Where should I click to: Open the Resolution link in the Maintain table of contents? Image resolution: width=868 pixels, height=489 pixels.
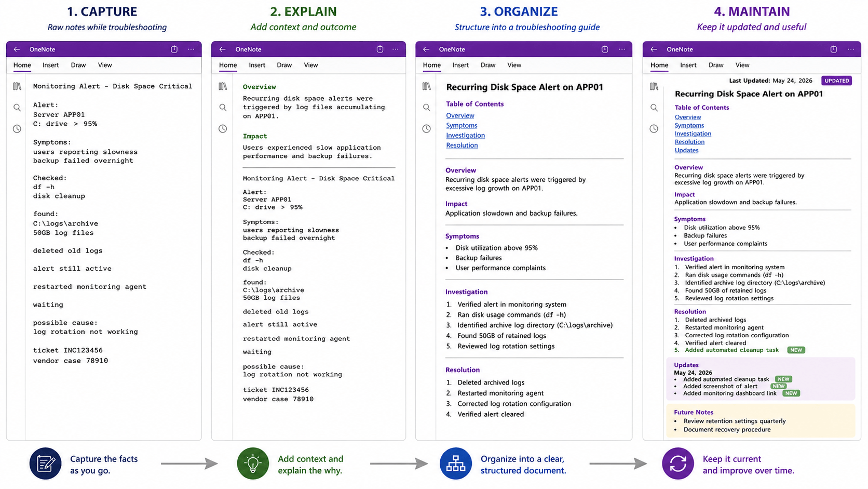689,142
